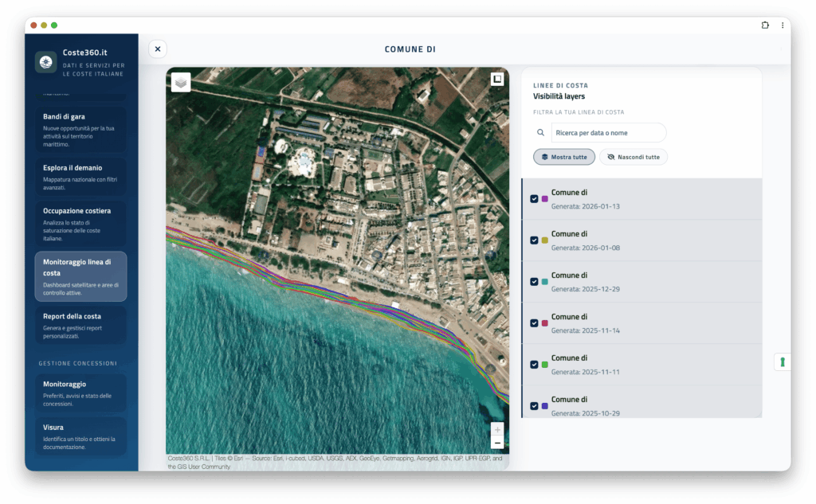Click 'Mostra tutte' button
Viewport: 816px width, 504px height.
[564, 157]
